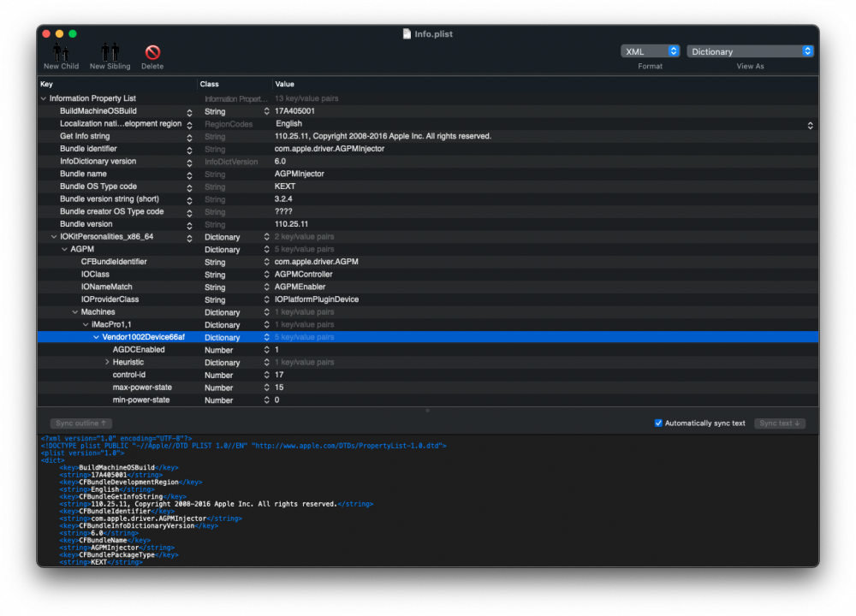Open key stepper for Bundle name row
The image size is (856, 616).
[189, 175]
